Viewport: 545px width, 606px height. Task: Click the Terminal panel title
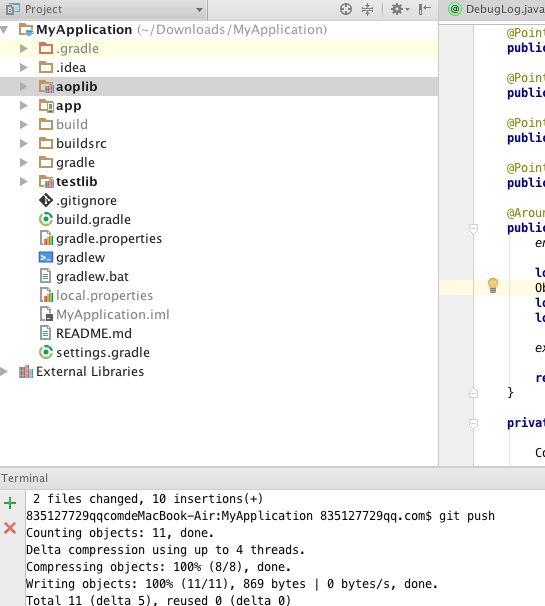pos(25,478)
